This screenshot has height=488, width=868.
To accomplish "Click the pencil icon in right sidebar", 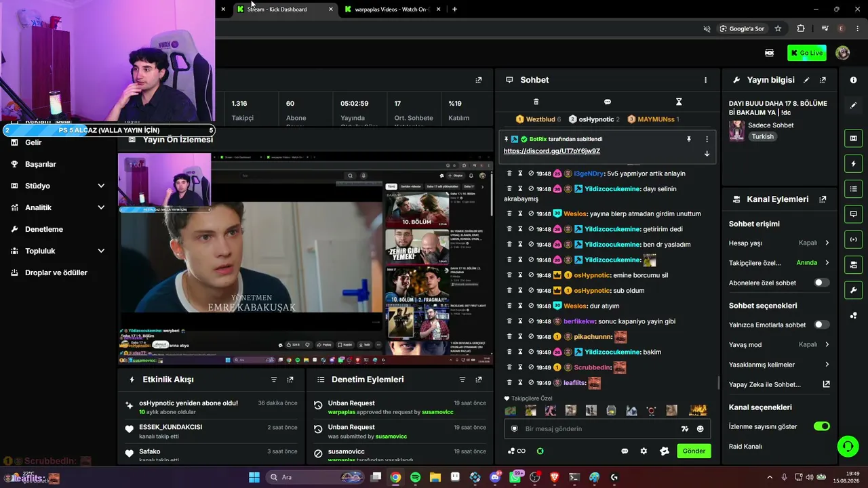I will (x=853, y=105).
